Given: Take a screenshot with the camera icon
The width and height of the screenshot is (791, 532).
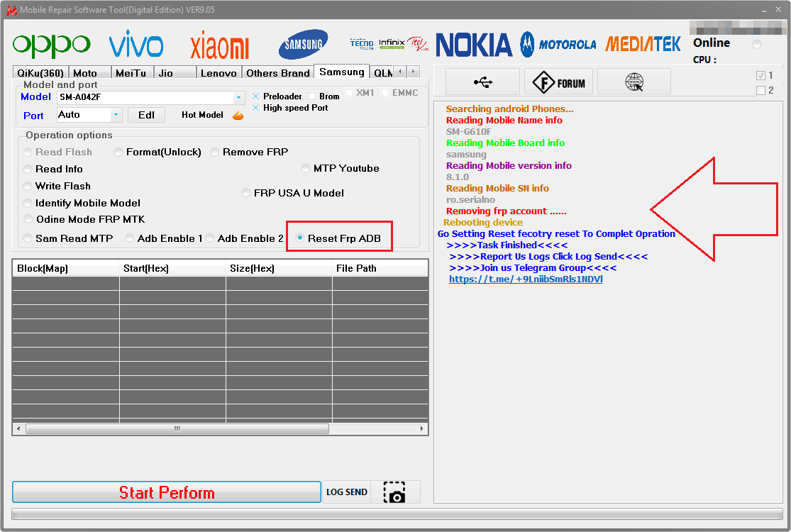Looking at the screenshot, I should [x=395, y=492].
